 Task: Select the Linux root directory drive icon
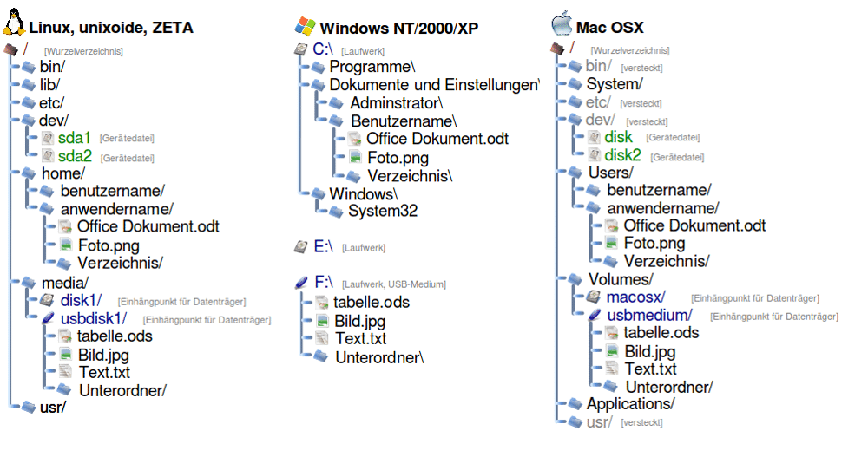click(11, 49)
